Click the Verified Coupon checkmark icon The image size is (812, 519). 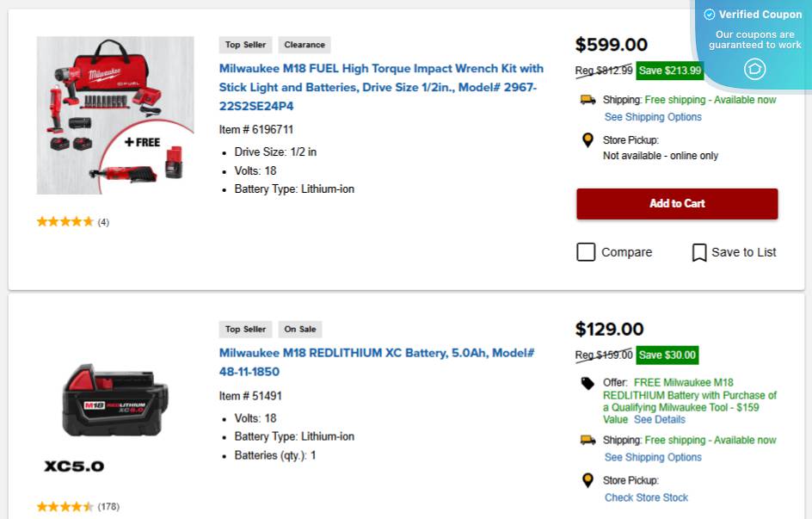710,15
